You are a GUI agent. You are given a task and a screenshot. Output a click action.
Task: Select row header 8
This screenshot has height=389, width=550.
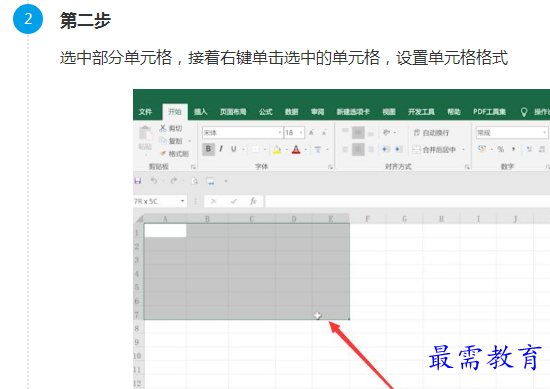click(137, 329)
